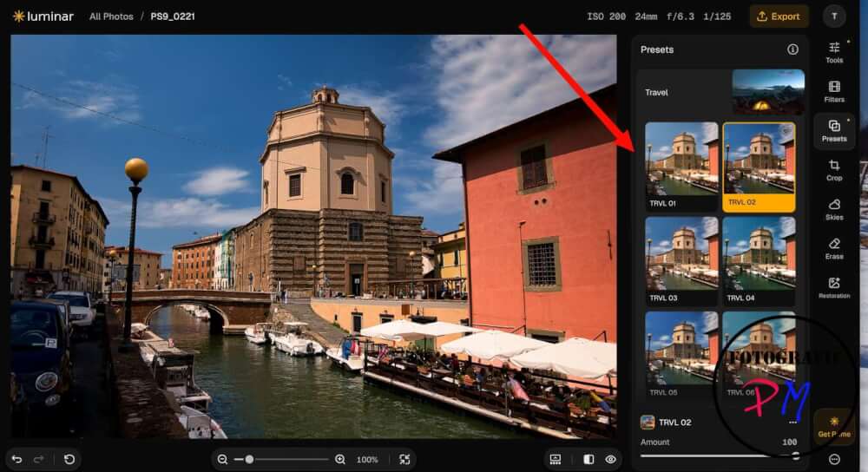The image size is (868, 472).
Task: Apply the TRVL 05 preset
Action: 681,355
